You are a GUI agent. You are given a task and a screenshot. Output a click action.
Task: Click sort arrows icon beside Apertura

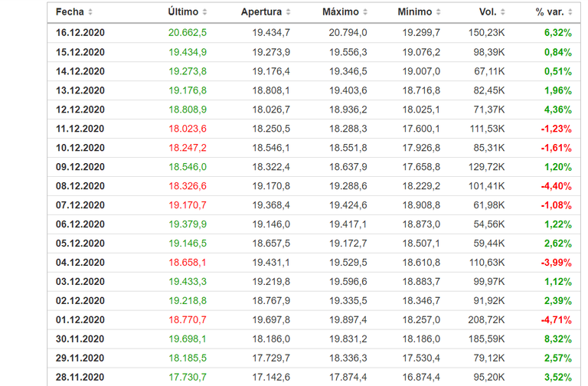point(288,12)
